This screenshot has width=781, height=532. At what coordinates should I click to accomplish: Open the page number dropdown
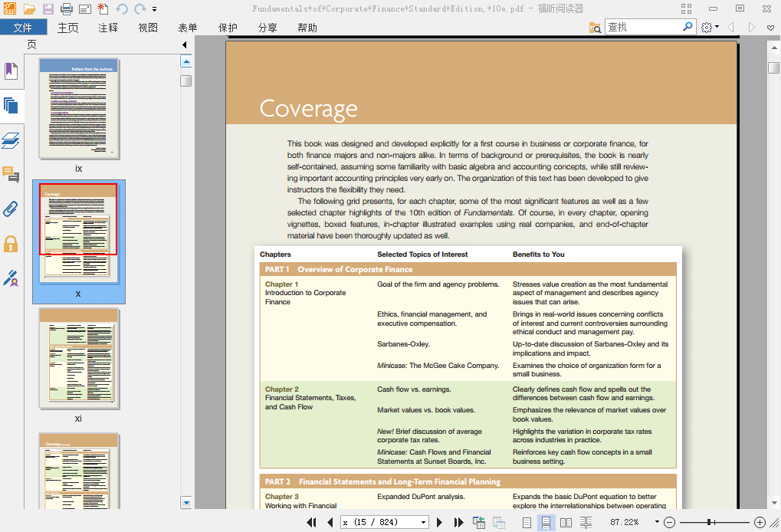(423, 522)
